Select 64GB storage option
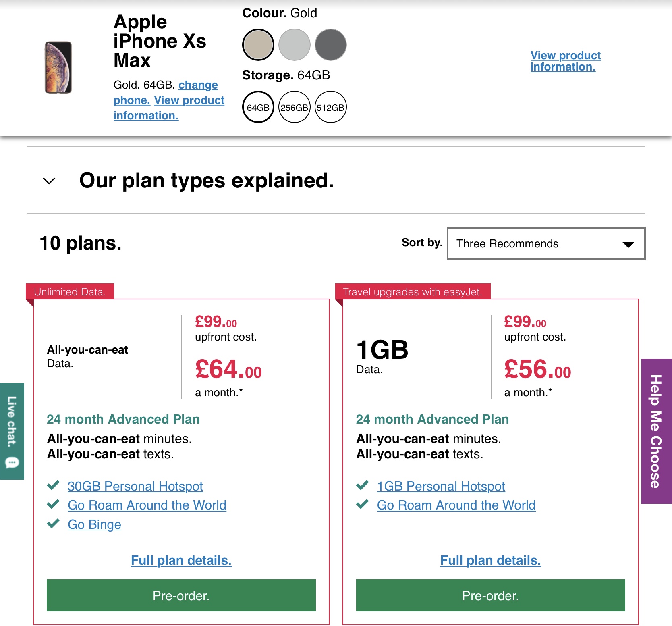This screenshot has height=626, width=672. (258, 107)
